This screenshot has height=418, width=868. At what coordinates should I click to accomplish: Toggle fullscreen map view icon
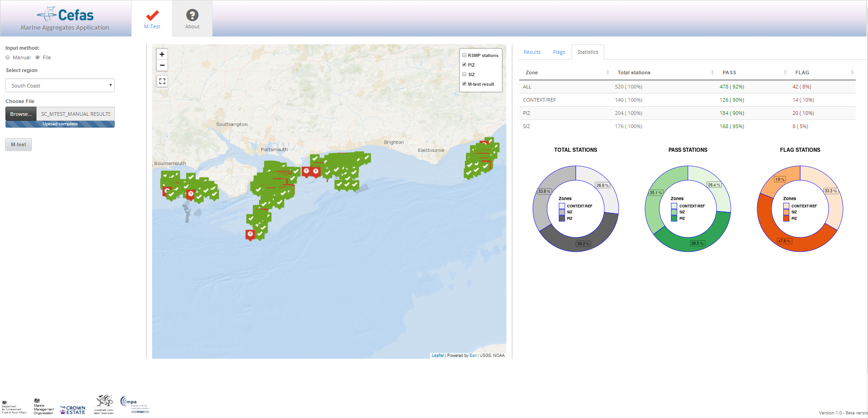(162, 81)
